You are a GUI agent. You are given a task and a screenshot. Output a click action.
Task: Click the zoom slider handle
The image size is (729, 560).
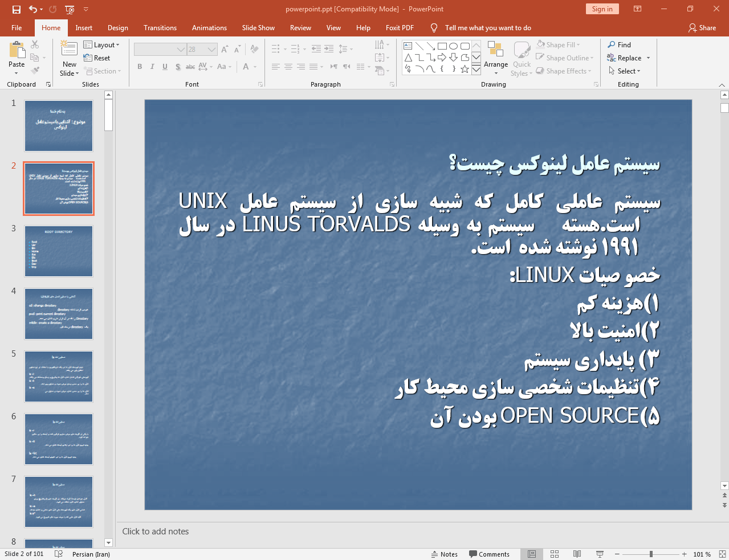tap(651, 554)
